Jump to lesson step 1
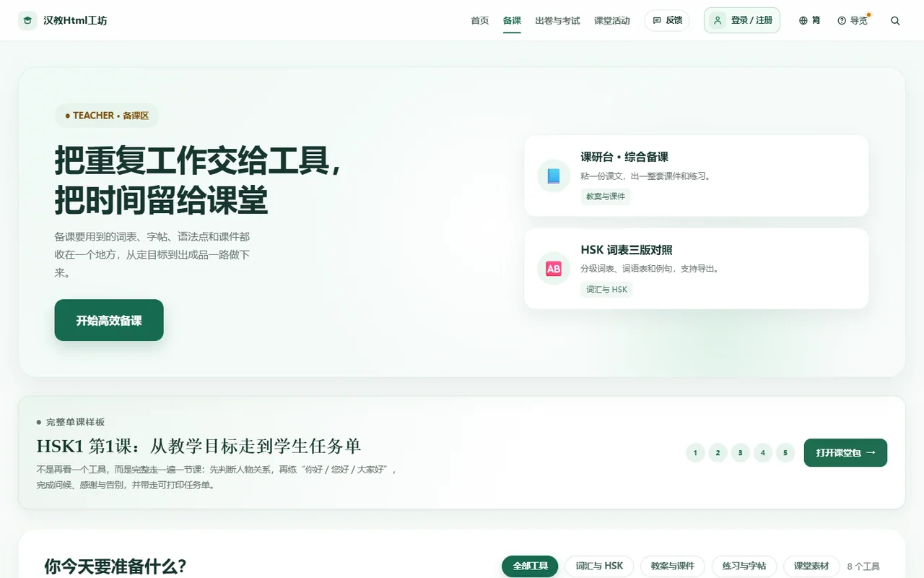Viewport: 924px width, 578px height. coord(695,453)
